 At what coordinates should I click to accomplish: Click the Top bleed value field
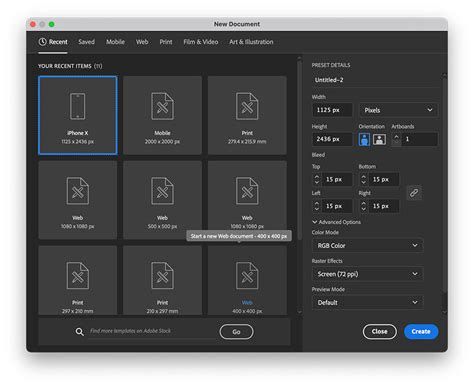337,179
